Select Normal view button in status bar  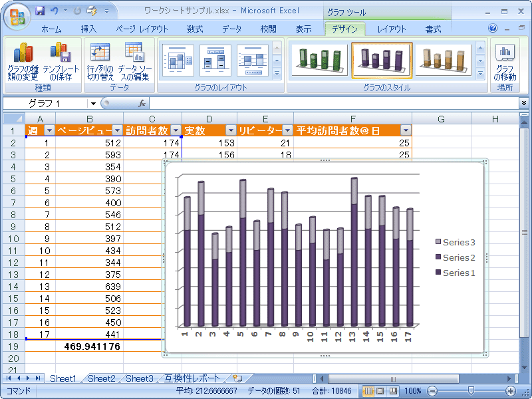(369, 391)
